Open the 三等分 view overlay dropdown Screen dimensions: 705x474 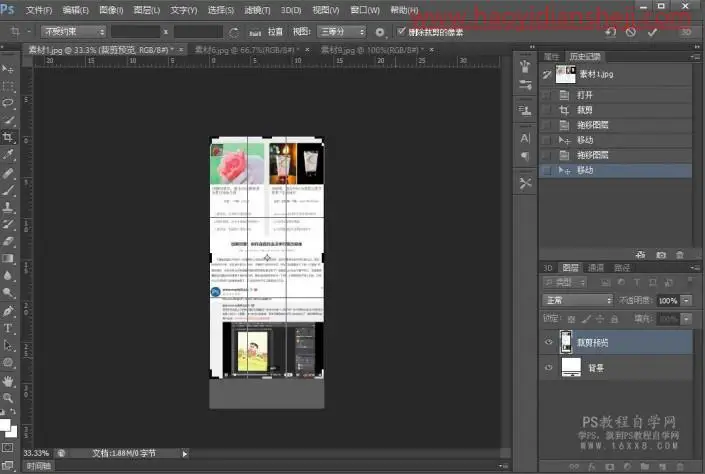pos(341,31)
